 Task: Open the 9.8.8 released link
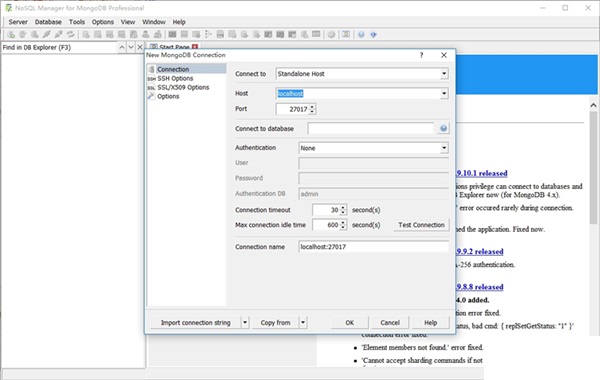click(x=480, y=287)
